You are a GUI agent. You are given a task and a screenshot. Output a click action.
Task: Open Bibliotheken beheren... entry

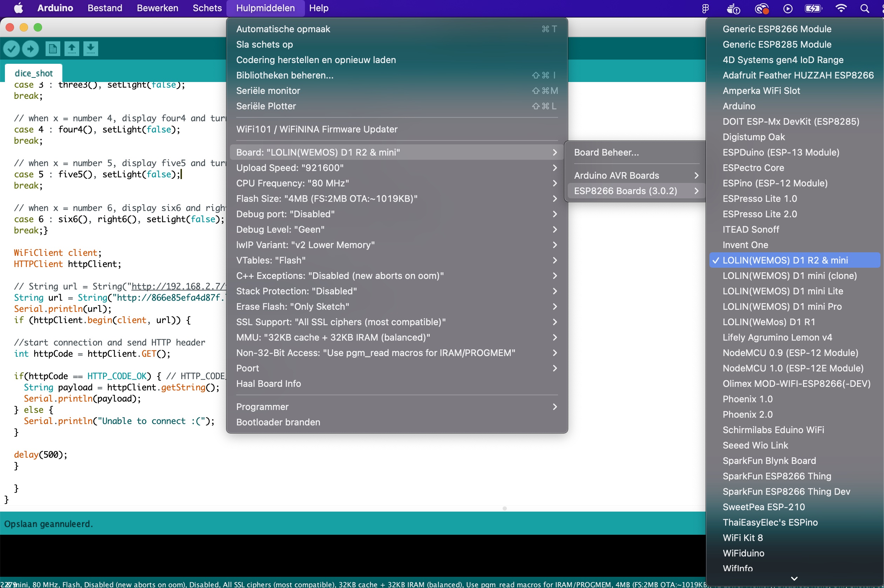pos(397,75)
